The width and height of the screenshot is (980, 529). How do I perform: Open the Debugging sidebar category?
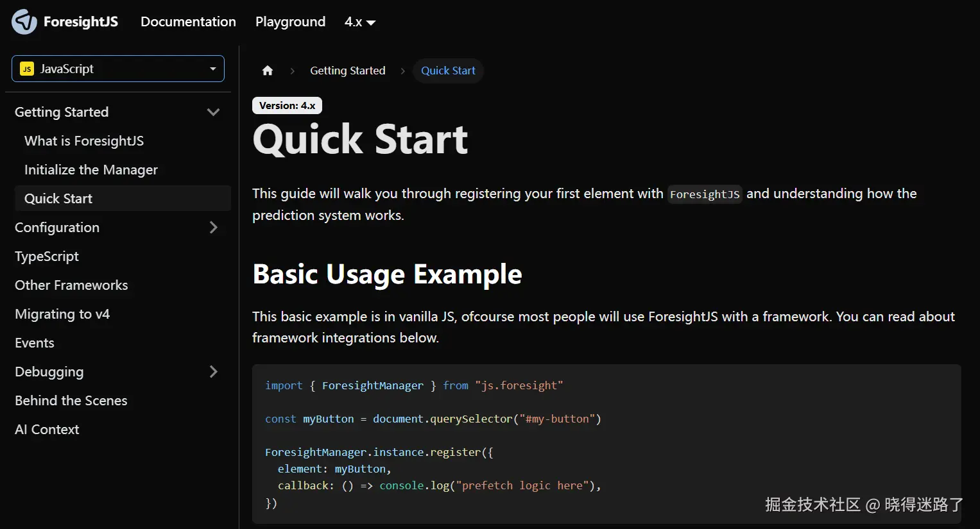tap(49, 372)
